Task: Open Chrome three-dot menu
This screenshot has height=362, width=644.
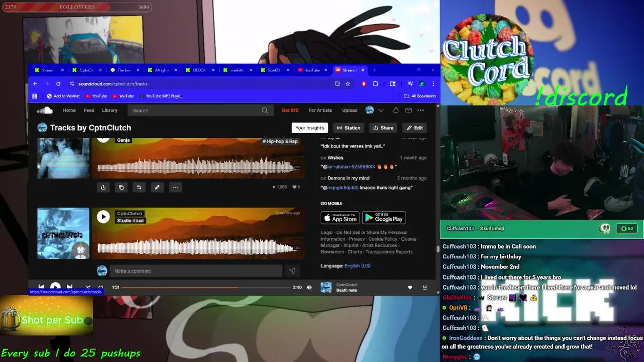Action: coord(433,84)
